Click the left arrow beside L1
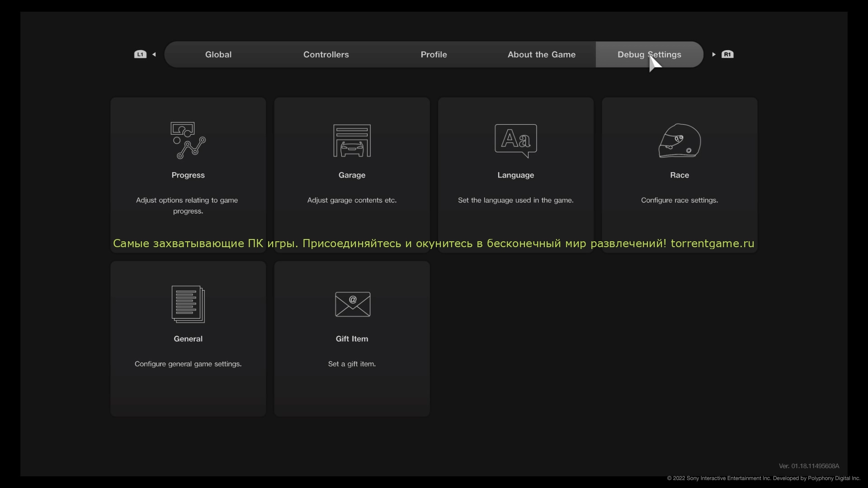This screenshot has width=868, height=488. [154, 55]
